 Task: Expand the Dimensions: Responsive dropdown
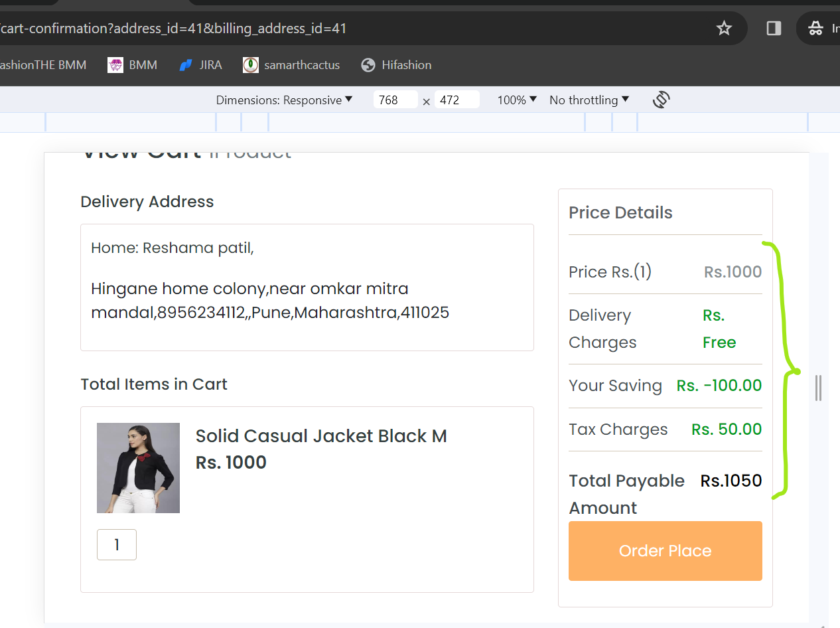pyautogui.click(x=285, y=100)
